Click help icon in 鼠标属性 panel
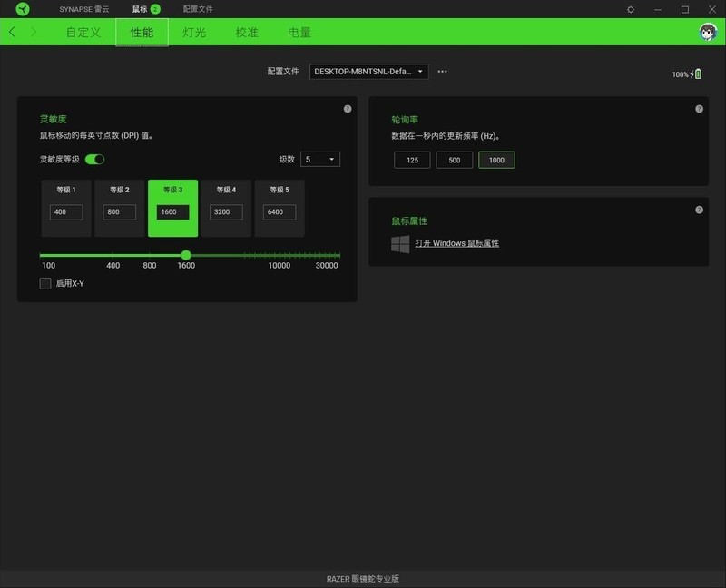 699,210
